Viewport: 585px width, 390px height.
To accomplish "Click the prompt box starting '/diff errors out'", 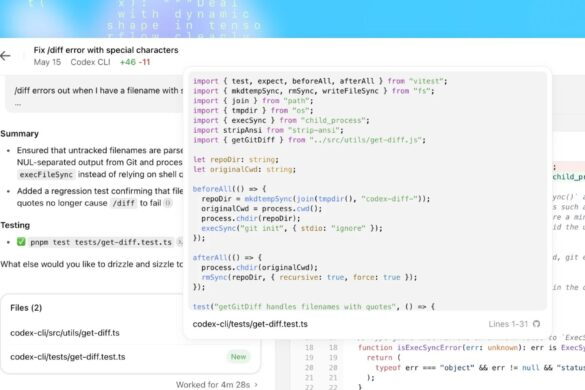I will [95, 94].
